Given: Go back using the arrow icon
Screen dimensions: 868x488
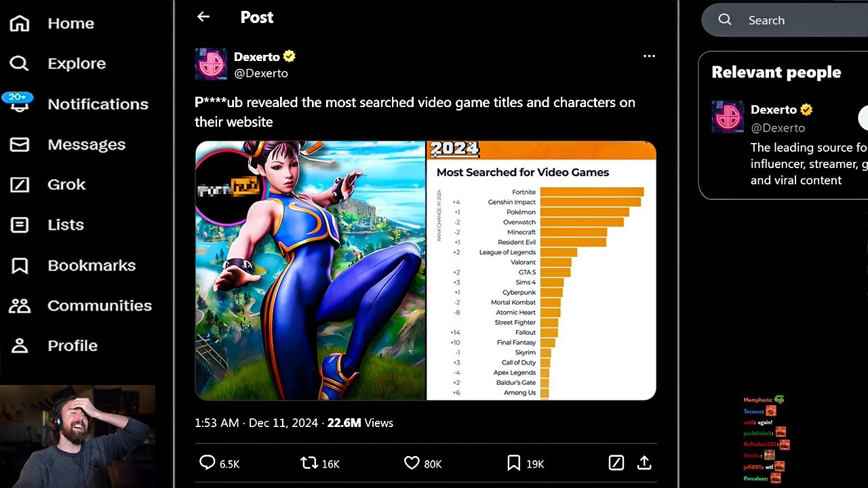Looking at the screenshot, I should coord(203,17).
